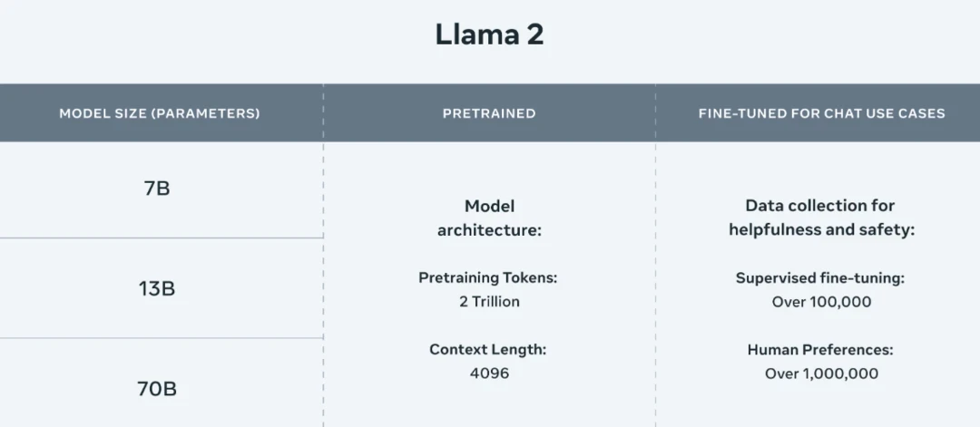980x427 pixels.
Task: Click the word 'architecture:' in Pretrained column
Action: (x=489, y=230)
